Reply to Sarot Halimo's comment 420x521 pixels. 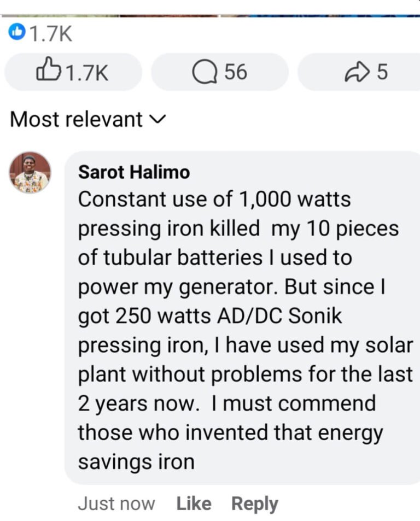point(254,504)
